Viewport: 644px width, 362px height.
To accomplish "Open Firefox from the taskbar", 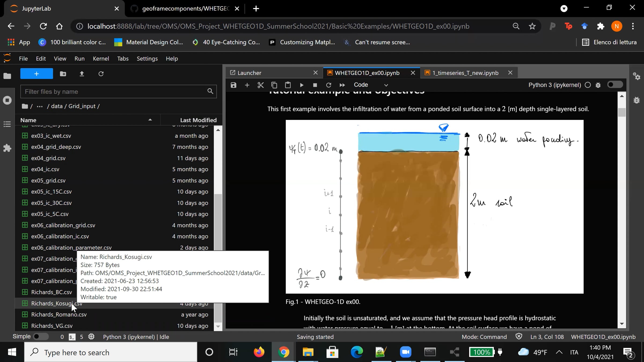I will click(x=259, y=352).
